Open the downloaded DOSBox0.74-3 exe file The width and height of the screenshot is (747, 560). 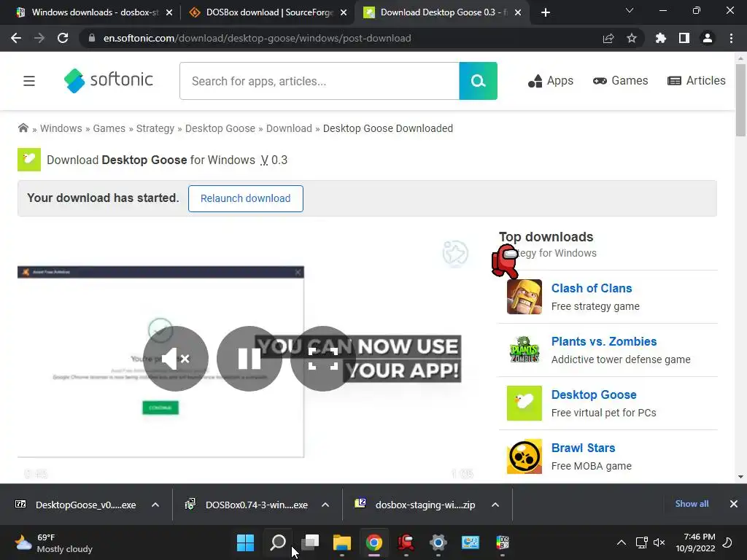click(x=247, y=505)
